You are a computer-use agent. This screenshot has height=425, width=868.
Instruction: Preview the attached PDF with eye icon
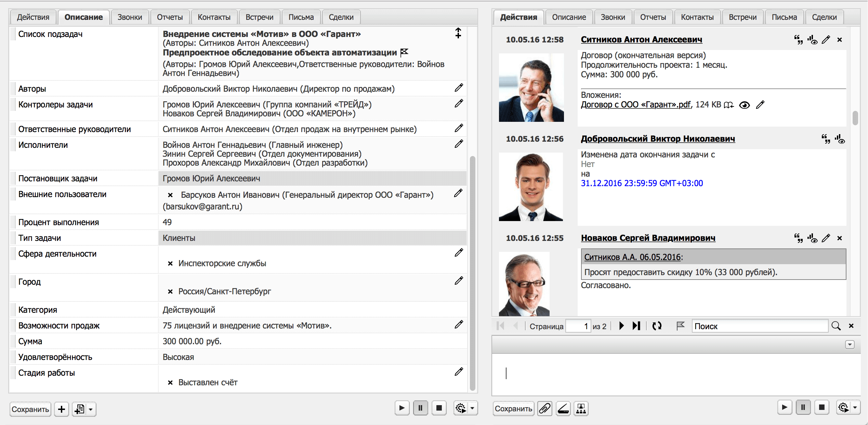click(745, 105)
